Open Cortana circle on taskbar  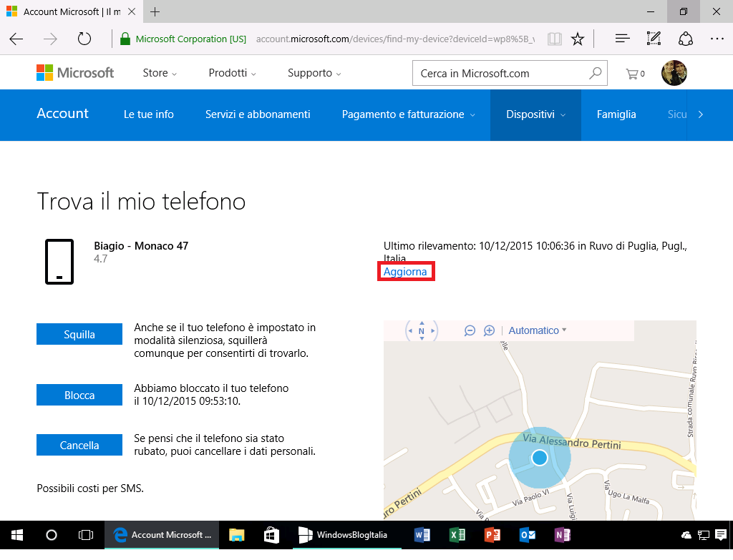coord(52,535)
